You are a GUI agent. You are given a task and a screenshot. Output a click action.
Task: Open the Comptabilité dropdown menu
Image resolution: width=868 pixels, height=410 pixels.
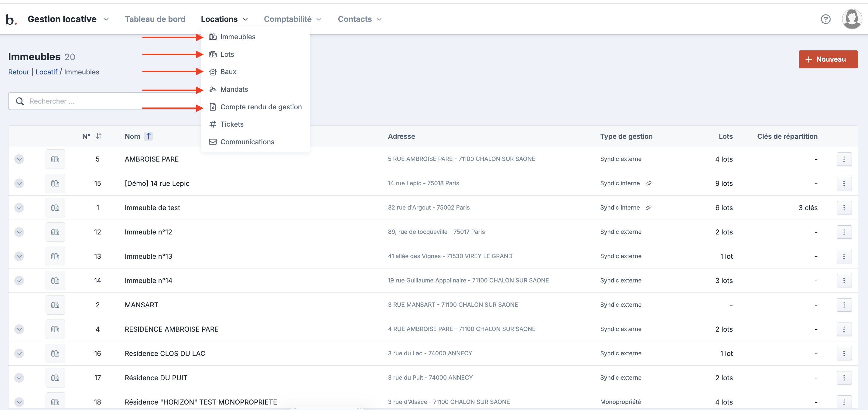coord(292,19)
